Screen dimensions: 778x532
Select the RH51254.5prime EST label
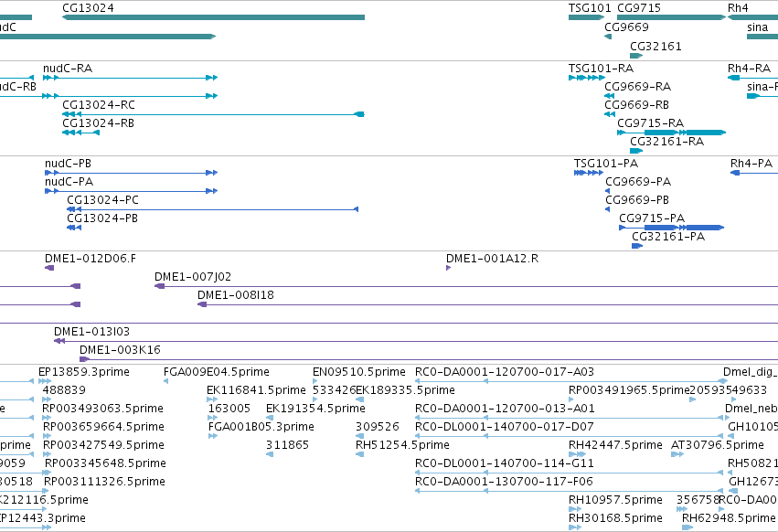402,445
